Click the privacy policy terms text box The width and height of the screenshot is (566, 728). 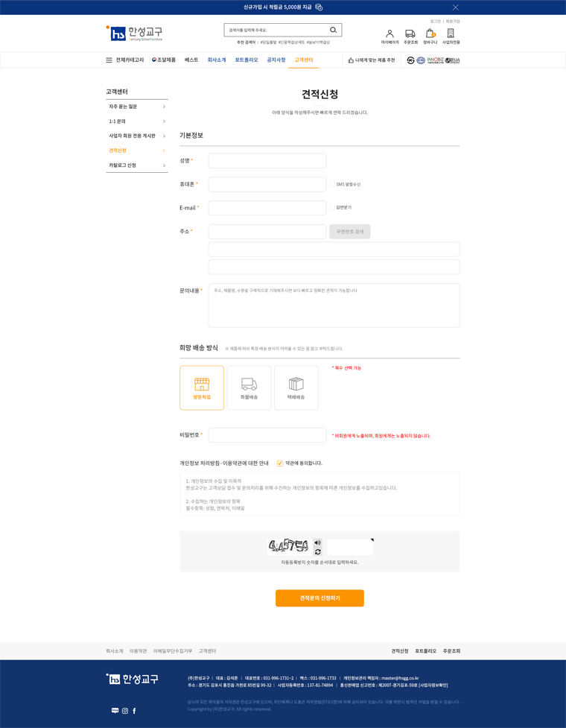(319, 494)
